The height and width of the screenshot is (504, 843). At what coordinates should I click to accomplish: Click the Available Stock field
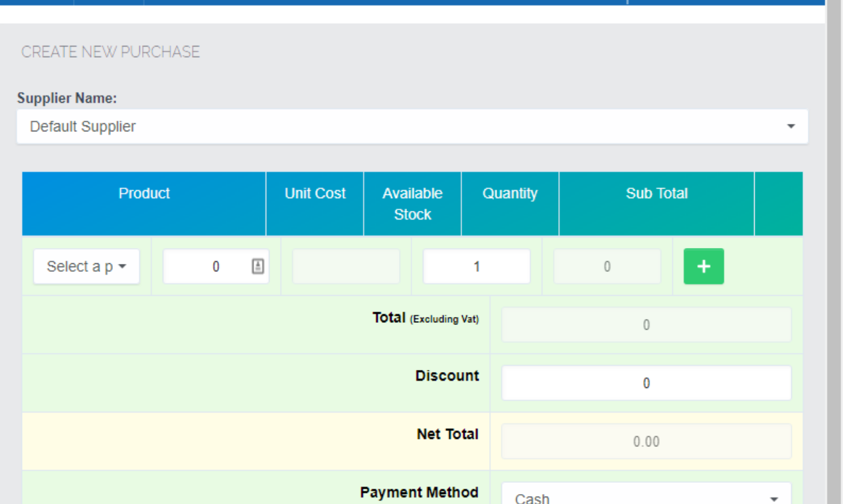pyautogui.click(x=346, y=266)
